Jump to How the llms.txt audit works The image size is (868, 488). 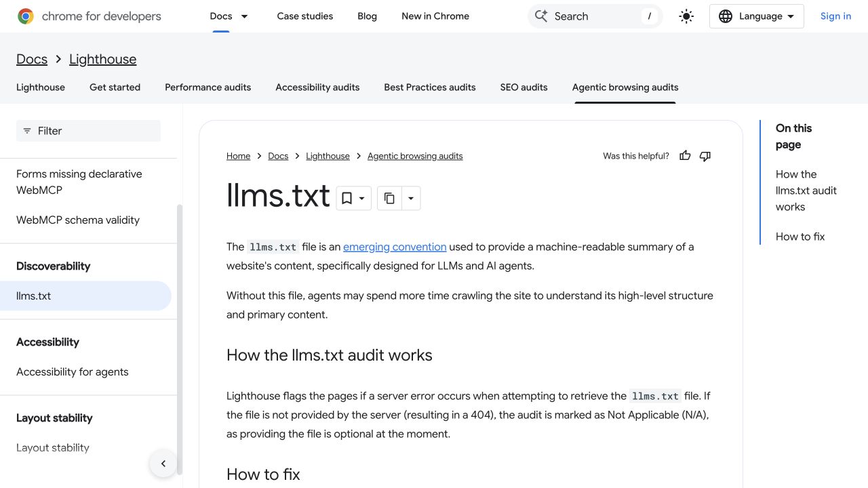tap(806, 190)
